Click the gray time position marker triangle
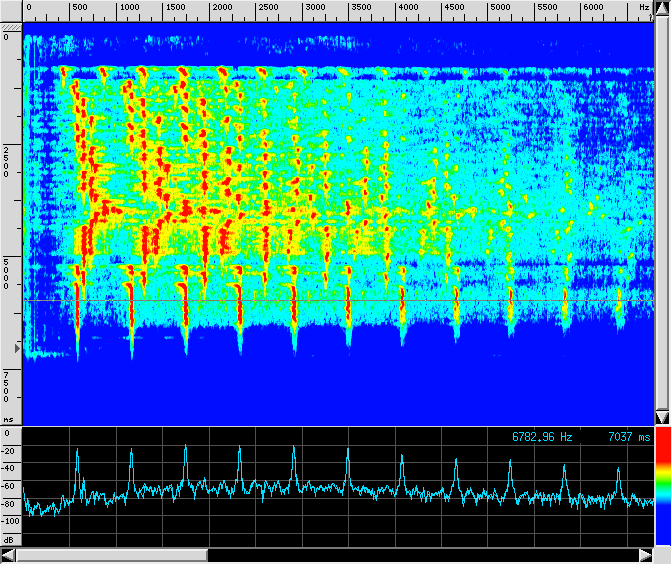Viewport: 671px width, 564px height. point(16,347)
